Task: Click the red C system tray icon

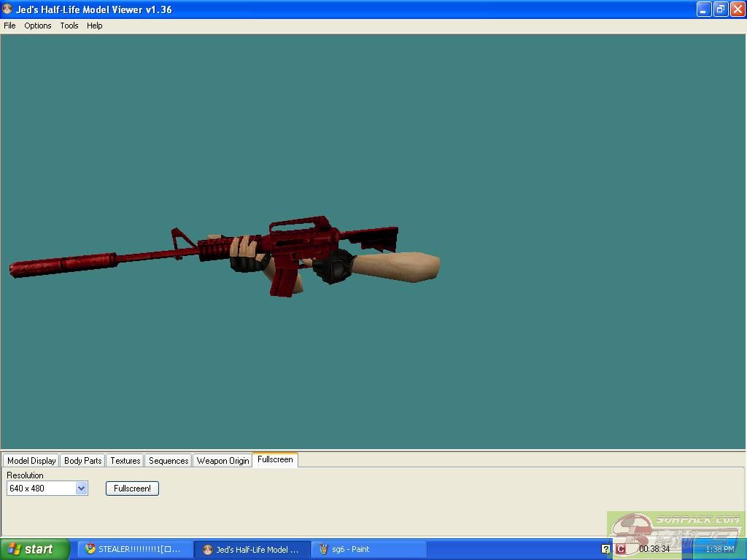Action: 621,549
